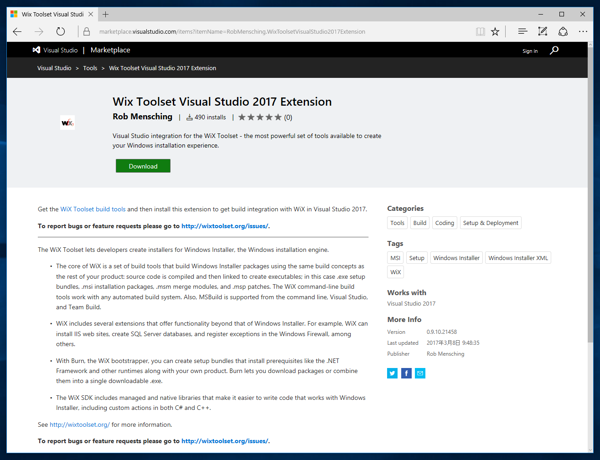Click the '490 installs' text
The width and height of the screenshot is (600, 460).
tap(210, 117)
